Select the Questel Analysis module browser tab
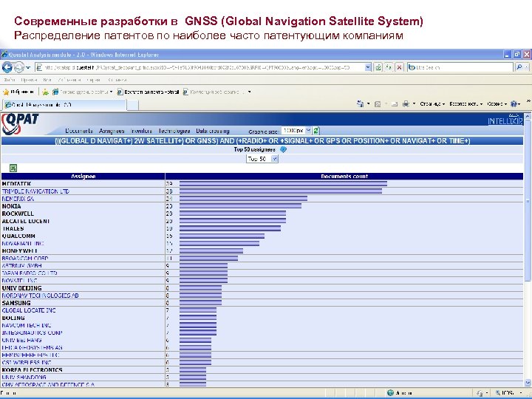 tap(64, 105)
